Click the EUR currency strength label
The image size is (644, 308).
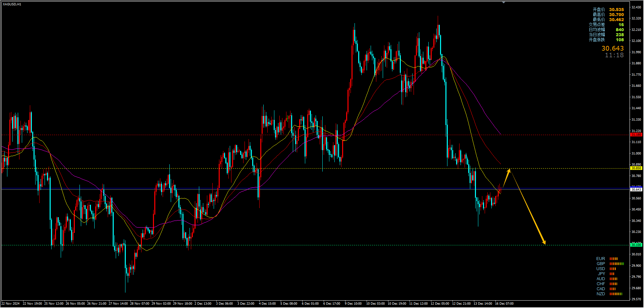click(x=601, y=259)
